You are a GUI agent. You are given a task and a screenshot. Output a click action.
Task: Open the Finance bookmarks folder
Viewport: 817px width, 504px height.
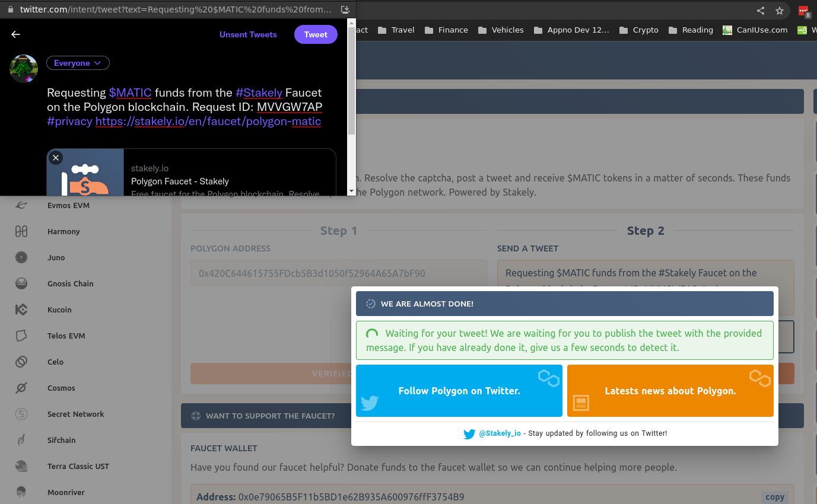coord(446,30)
